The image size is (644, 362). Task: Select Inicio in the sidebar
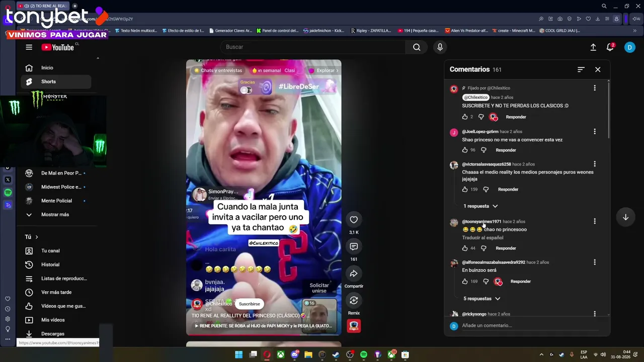pyautogui.click(x=56, y=68)
